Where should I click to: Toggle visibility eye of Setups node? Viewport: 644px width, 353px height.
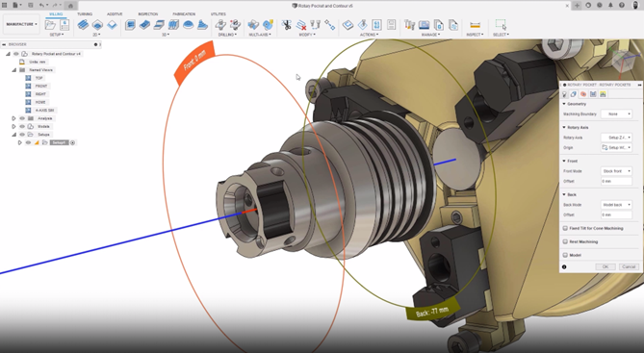22,135
